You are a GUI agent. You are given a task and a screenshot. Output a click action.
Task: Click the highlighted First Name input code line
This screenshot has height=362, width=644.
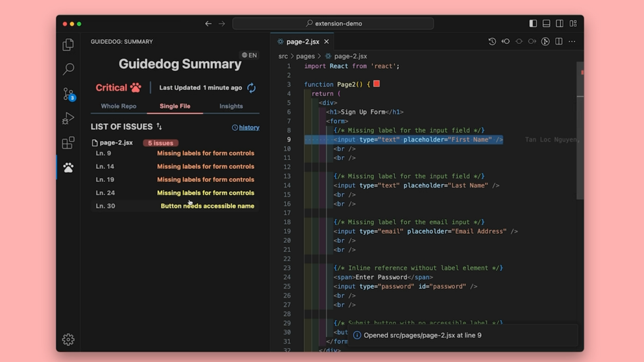pos(403,139)
